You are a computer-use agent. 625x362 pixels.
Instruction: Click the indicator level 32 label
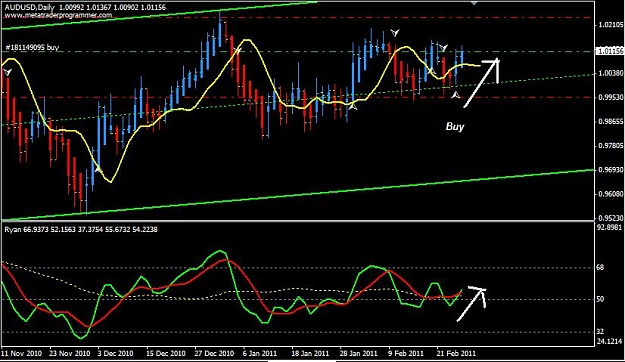point(600,332)
